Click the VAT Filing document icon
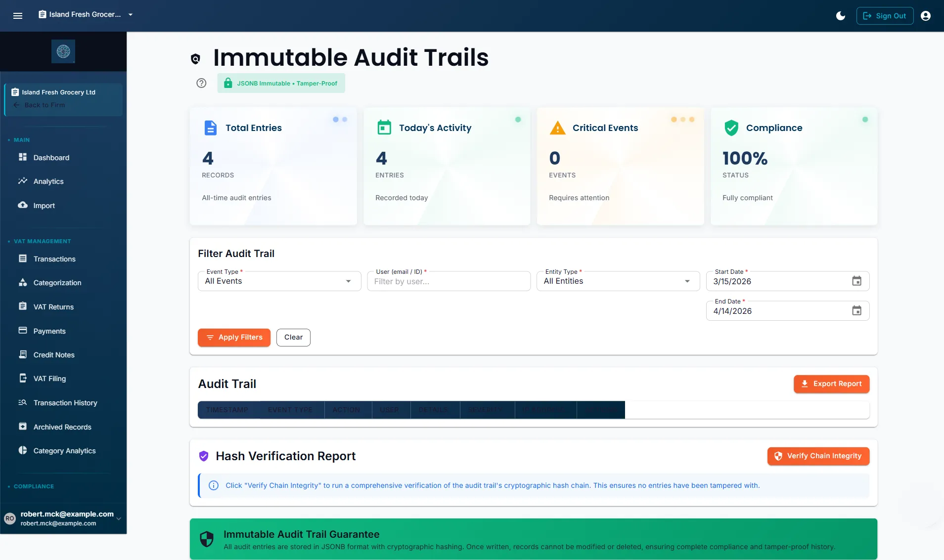This screenshot has height=560, width=944. (23, 378)
